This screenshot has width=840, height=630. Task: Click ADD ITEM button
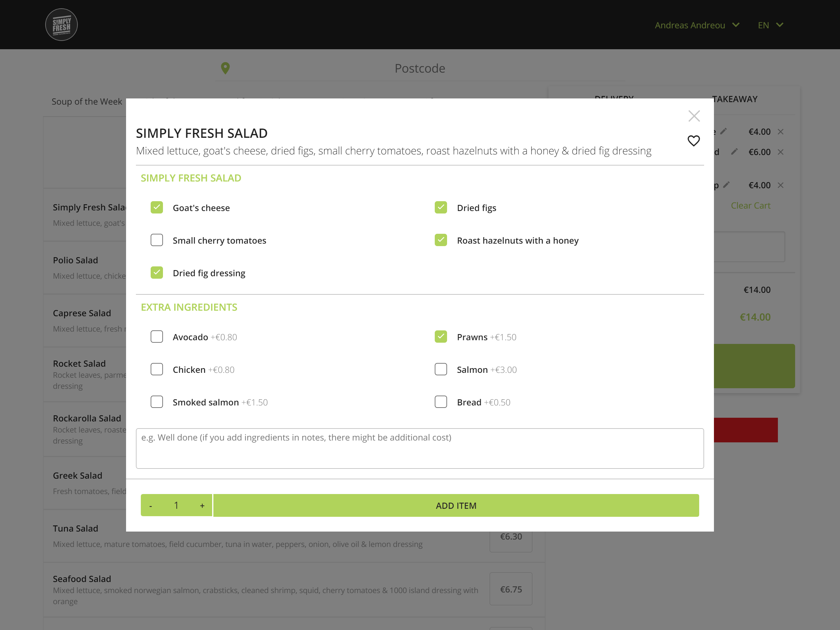(456, 506)
